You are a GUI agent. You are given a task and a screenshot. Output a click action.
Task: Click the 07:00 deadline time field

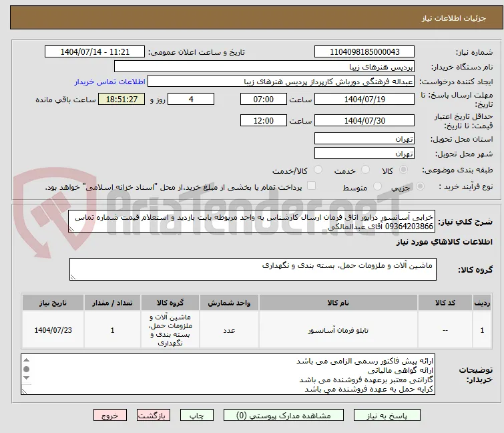(263, 99)
